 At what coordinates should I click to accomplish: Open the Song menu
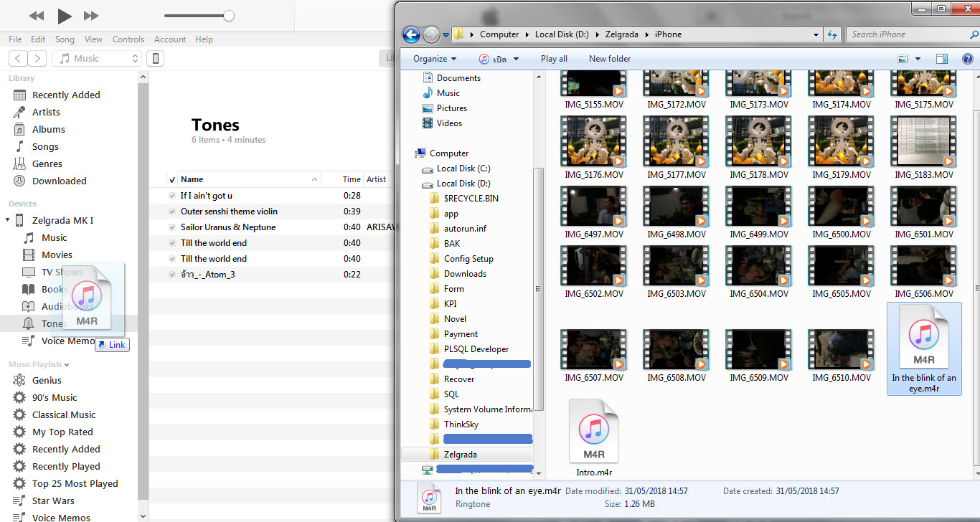pos(65,39)
